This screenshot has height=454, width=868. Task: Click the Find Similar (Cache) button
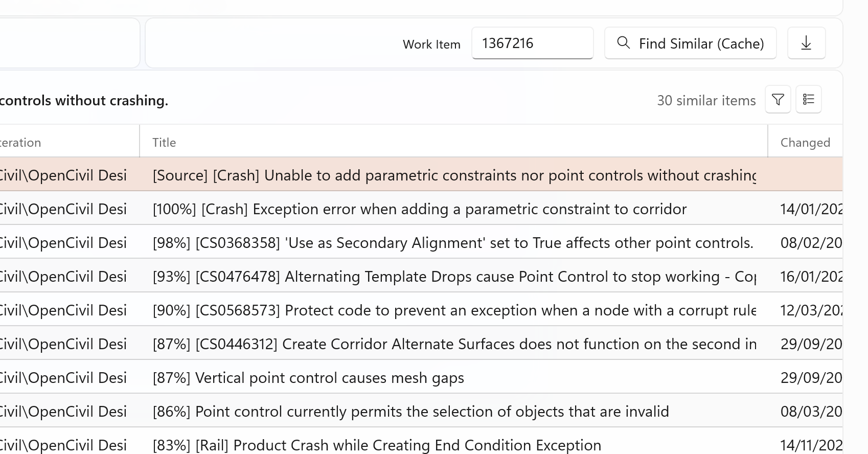690,43
